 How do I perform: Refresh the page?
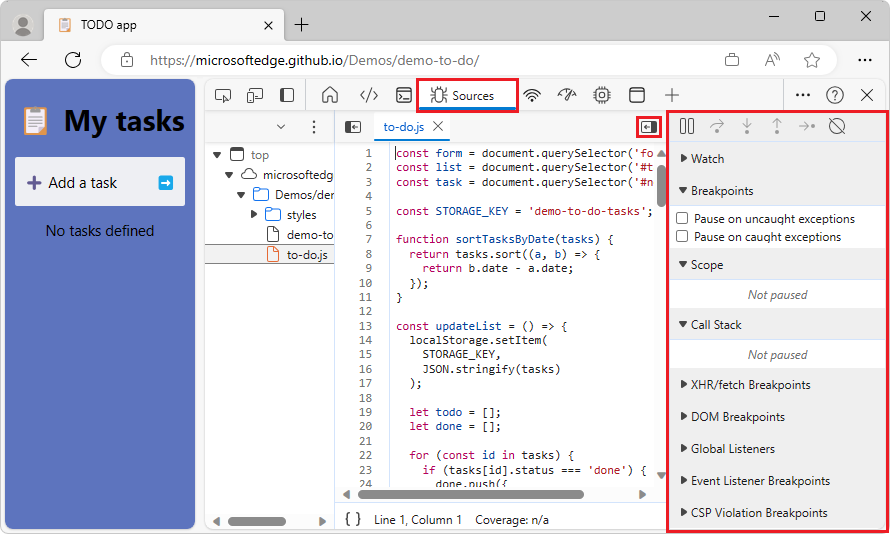coord(73,60)
